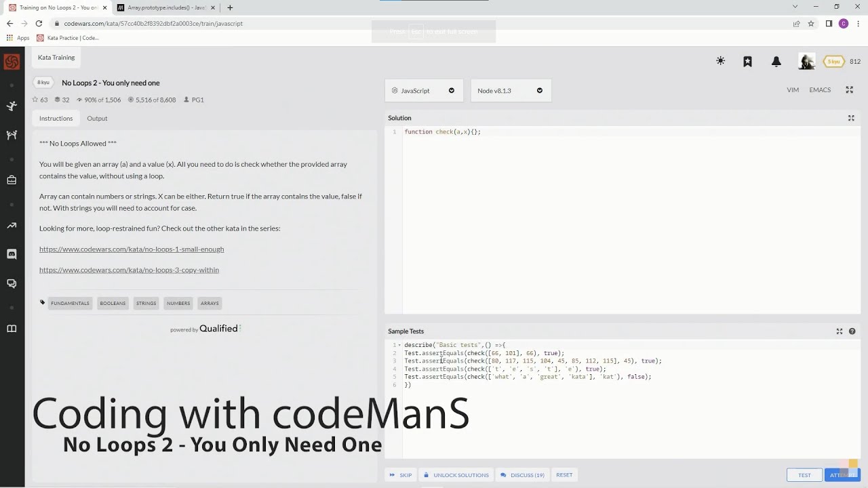Click the browser address bar

point(420,23)
